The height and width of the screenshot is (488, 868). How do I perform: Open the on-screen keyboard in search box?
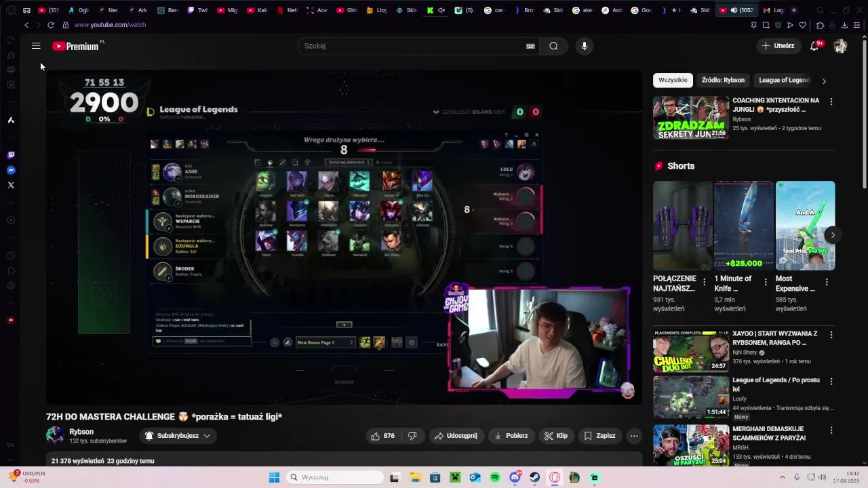pos(530,46)
